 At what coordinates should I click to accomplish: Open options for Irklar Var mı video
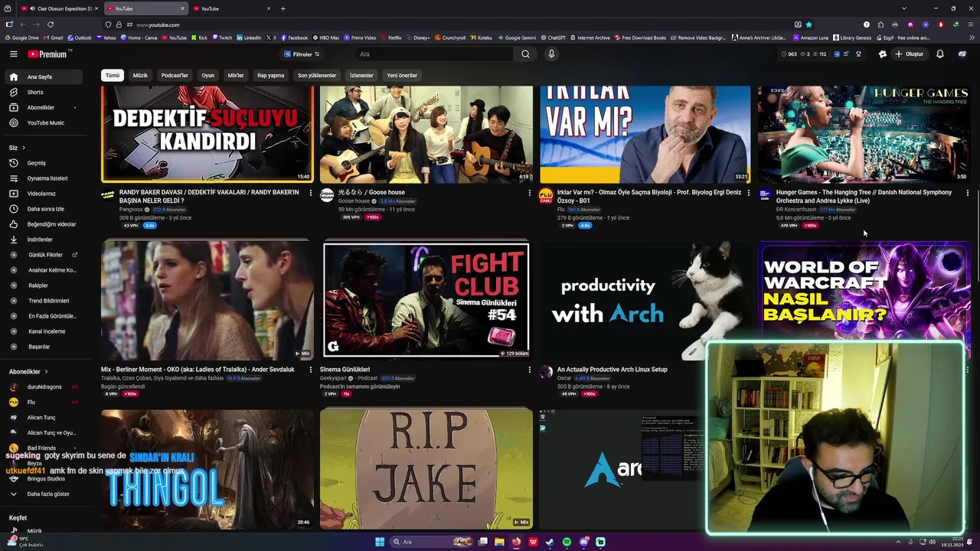pos(748,193)
